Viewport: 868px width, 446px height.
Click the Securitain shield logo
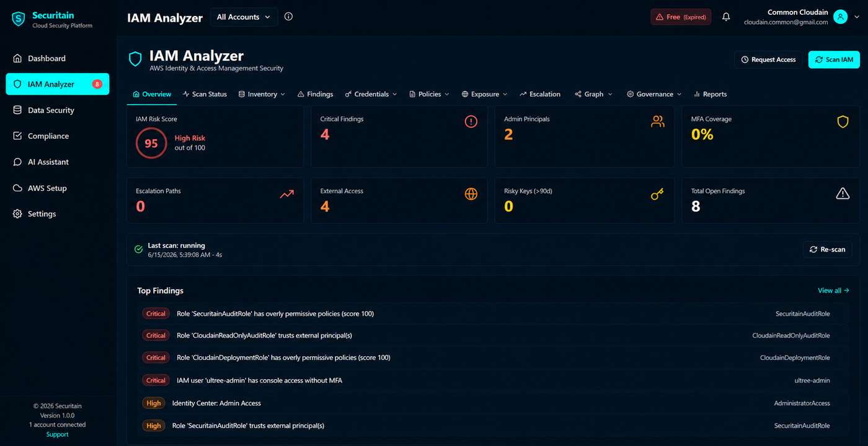point(18,19)
